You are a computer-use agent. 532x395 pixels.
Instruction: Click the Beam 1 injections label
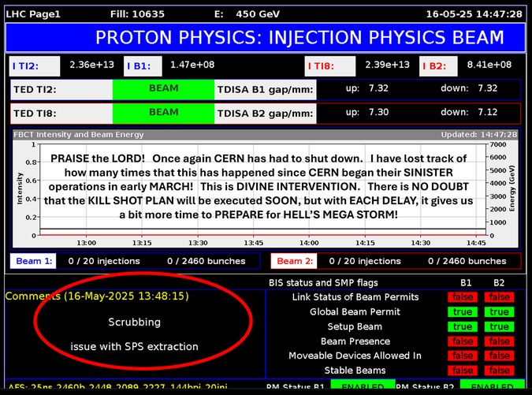click(34, 261)
